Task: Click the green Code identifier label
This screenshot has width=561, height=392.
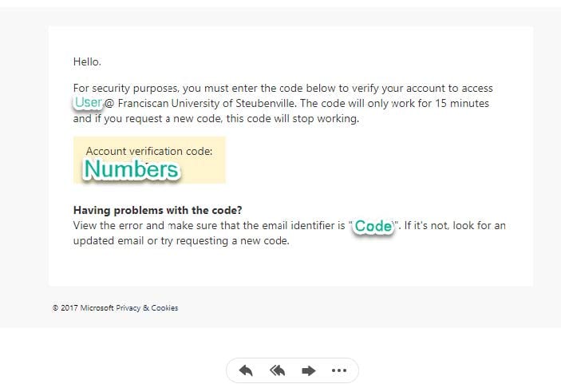Action: click(373, 226)
